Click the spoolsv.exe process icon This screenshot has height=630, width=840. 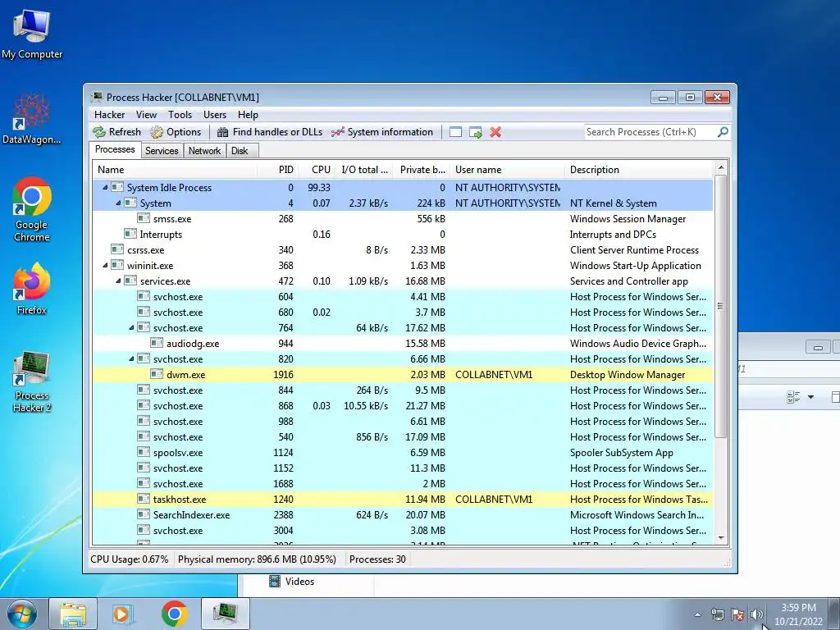(x=143, y=452)
